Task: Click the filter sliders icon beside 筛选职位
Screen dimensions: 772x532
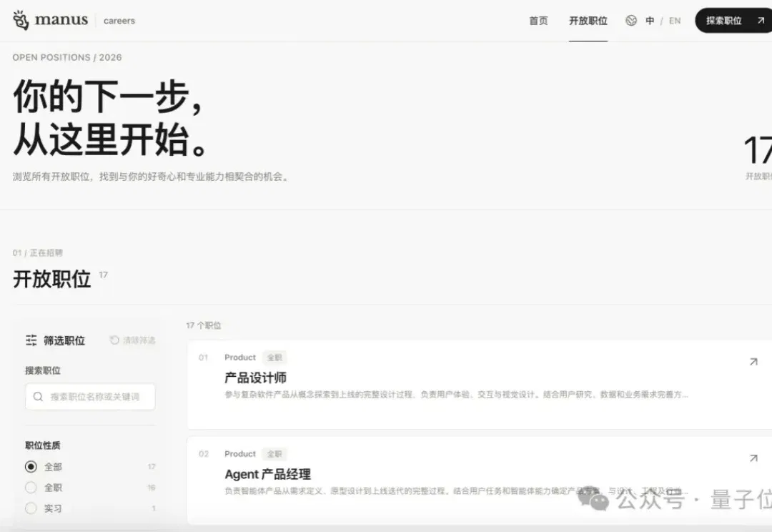Action: (x=31, y=340)
